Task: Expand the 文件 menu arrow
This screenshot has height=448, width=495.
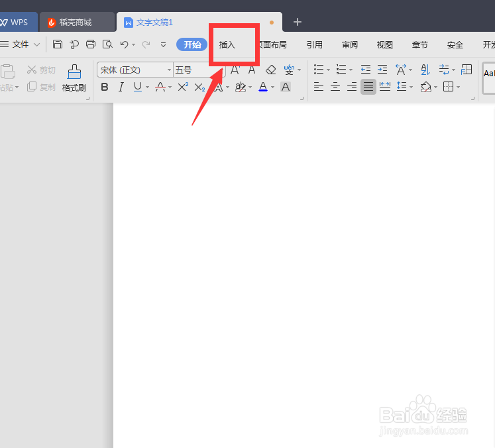Action: [36, 44]
